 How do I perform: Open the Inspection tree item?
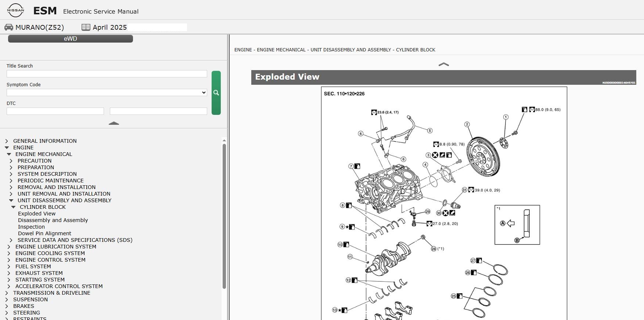pos(31,227)
